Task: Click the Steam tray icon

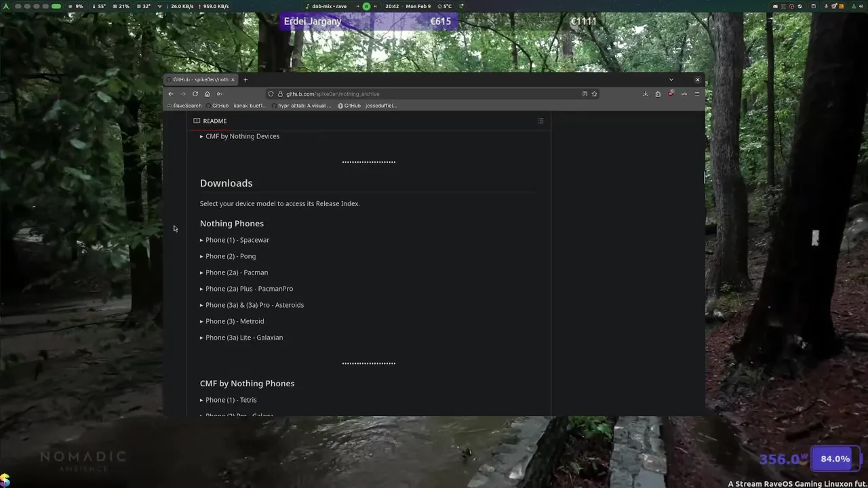Action: tap(800, 6)
